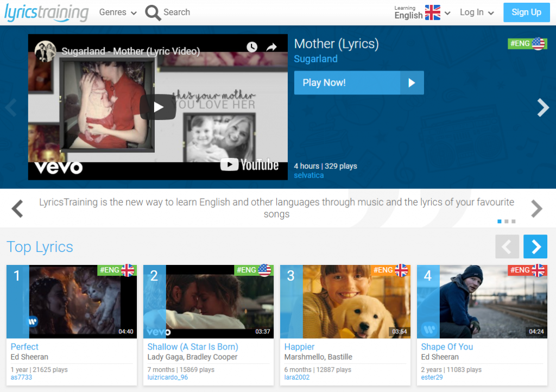Click 'Marshmello, Bastille' artist text
Screen dimensions: 556x392
point(318,357)
